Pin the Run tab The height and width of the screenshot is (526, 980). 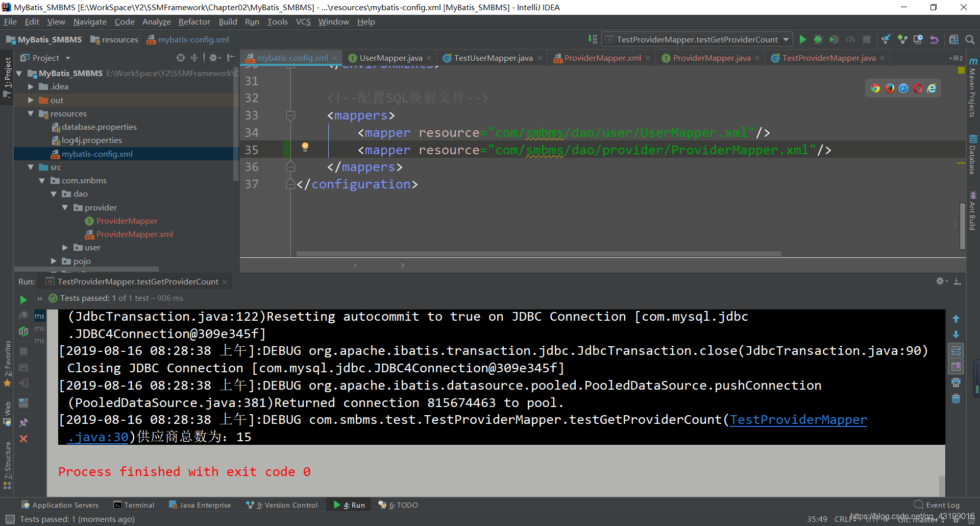(x=23, y=423)
